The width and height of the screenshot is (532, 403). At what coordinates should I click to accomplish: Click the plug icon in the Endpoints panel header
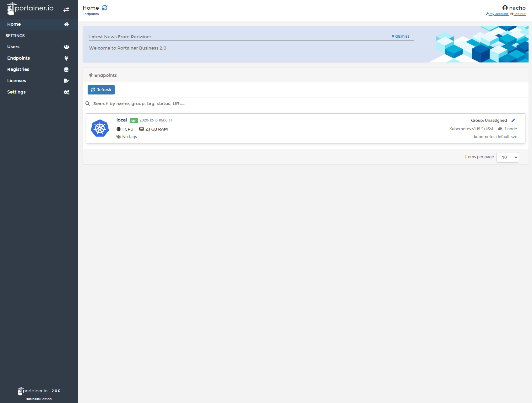pos(91,75)
